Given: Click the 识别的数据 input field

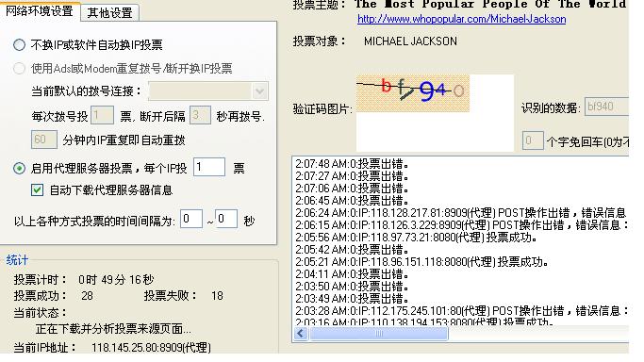Looking at the screenshot, I should (x=606, y=107).
